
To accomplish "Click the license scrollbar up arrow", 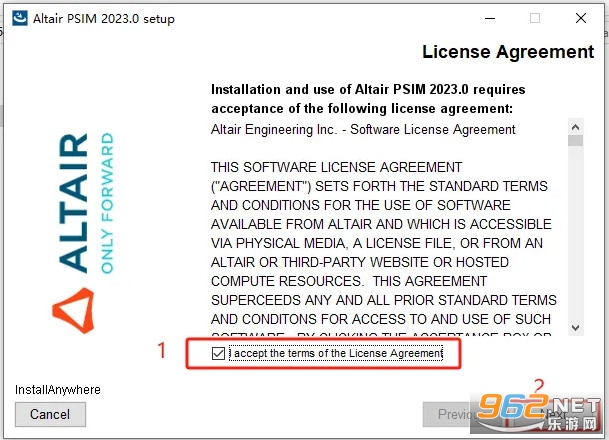I will (576, 127).
